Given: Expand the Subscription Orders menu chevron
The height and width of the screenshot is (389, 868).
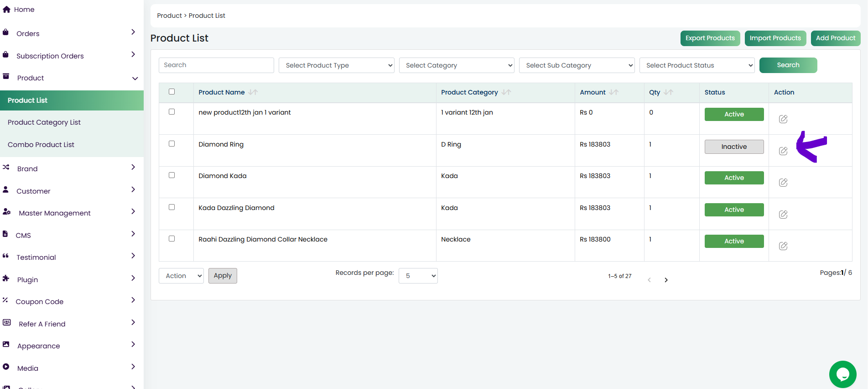Looking at the screenshot, I should click(133, 54).
